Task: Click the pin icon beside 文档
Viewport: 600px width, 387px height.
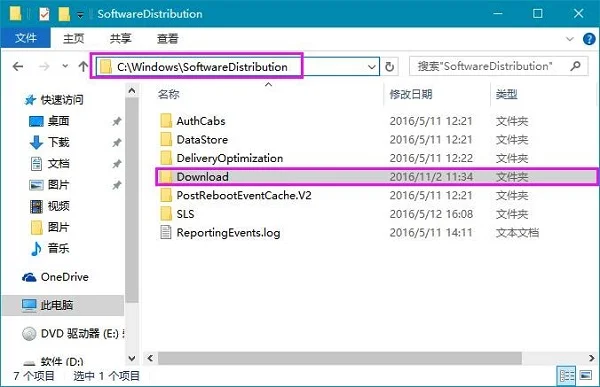Action: pyautogui.click(x=116, y=164)
